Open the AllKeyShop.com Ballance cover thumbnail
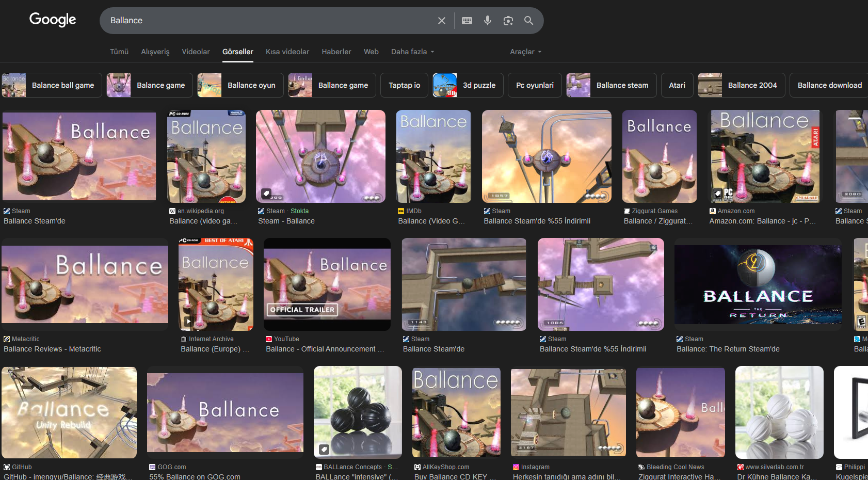This screenshot has width=868, height=480. click(456, 412)
